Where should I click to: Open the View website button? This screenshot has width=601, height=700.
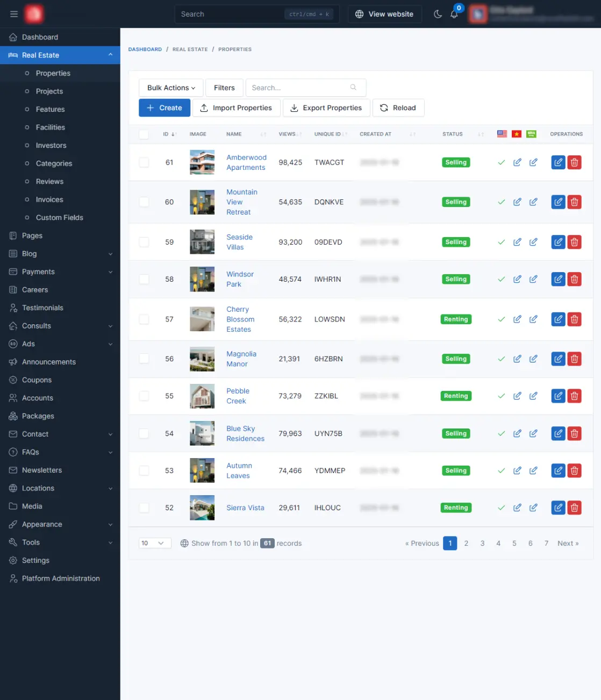(x=384, y=14)
